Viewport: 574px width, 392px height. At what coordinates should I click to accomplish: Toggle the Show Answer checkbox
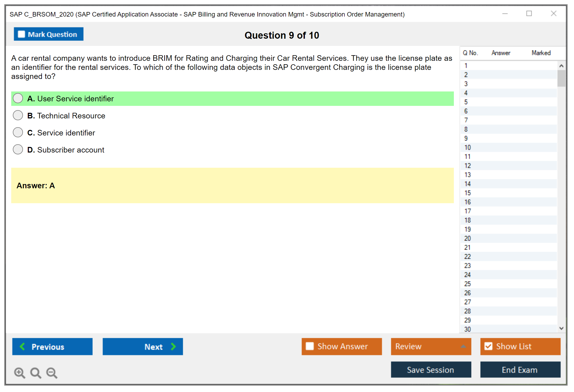[x=310, y=346]
